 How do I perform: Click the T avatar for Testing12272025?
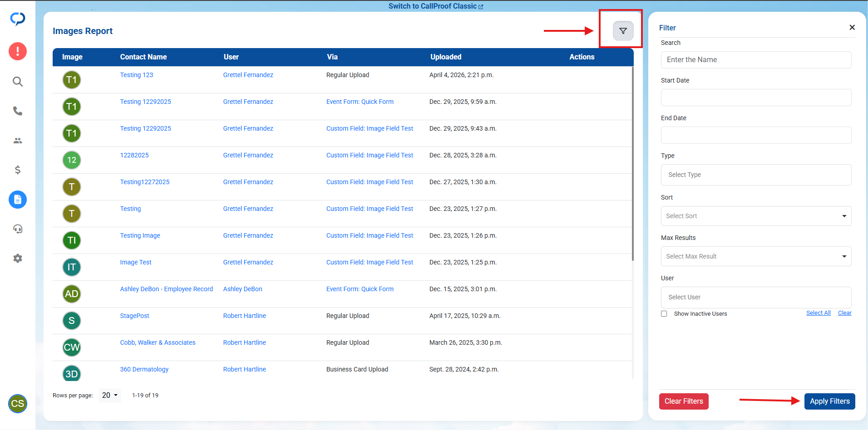pos(72,187)
